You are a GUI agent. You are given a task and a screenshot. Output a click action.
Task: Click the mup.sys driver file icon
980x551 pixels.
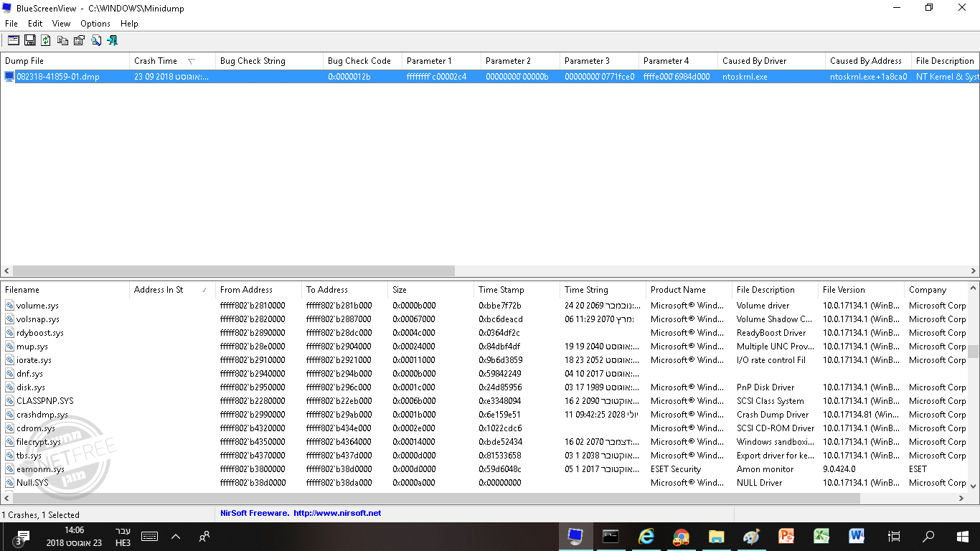coord(9,347)
